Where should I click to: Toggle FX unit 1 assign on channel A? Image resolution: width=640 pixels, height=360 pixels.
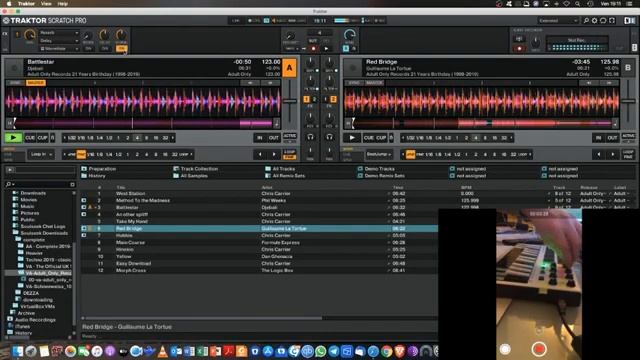307,99
